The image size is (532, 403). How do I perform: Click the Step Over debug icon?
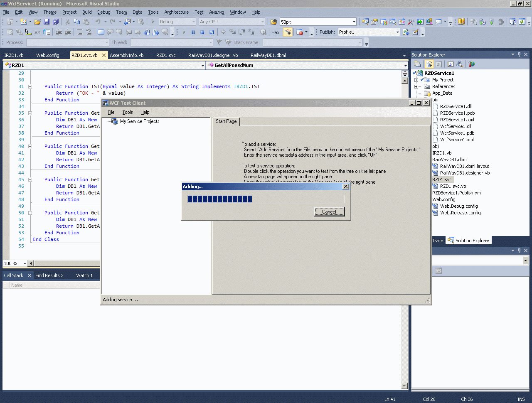tap(242, 32)
